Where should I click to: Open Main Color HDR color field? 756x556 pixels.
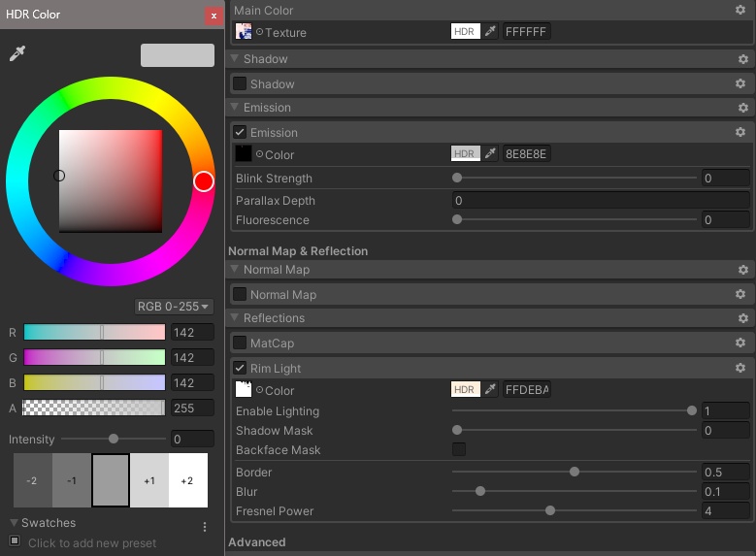coord(465,31)
